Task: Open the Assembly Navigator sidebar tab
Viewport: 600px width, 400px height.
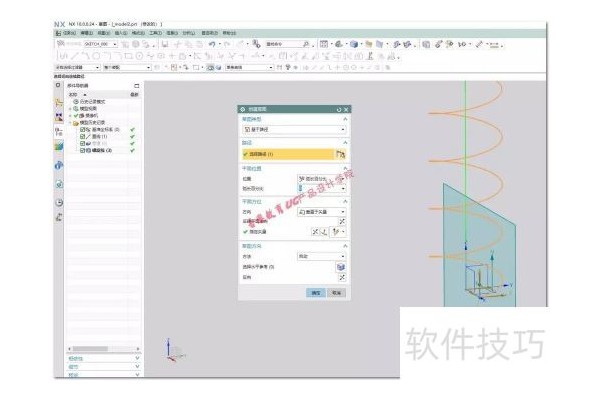Action: (x=59, y=103)
